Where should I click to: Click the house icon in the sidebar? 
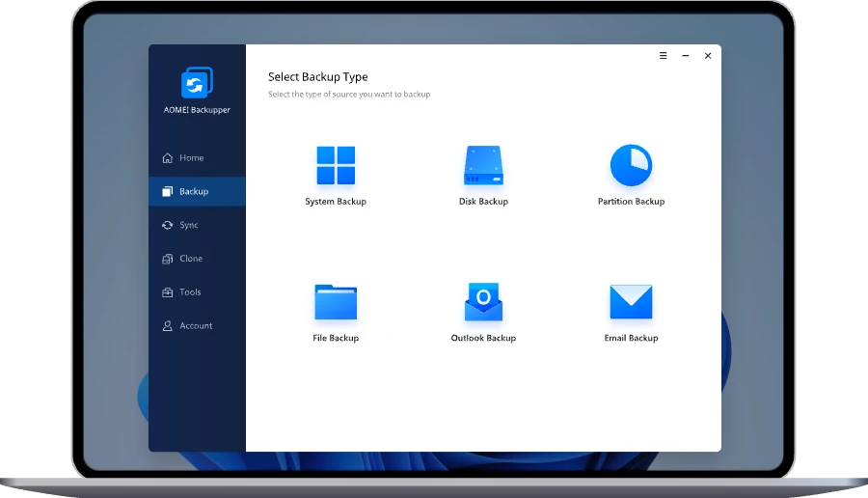(168, 158)
